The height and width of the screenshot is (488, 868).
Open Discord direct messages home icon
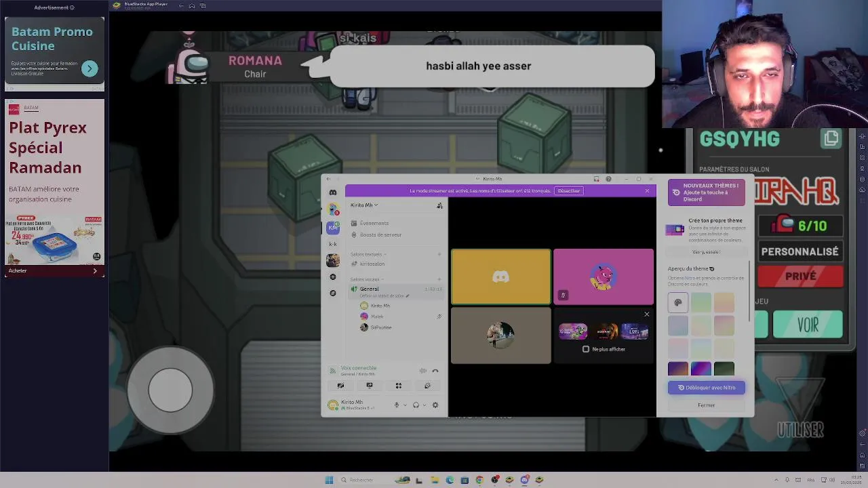click(x=333, y=192)
